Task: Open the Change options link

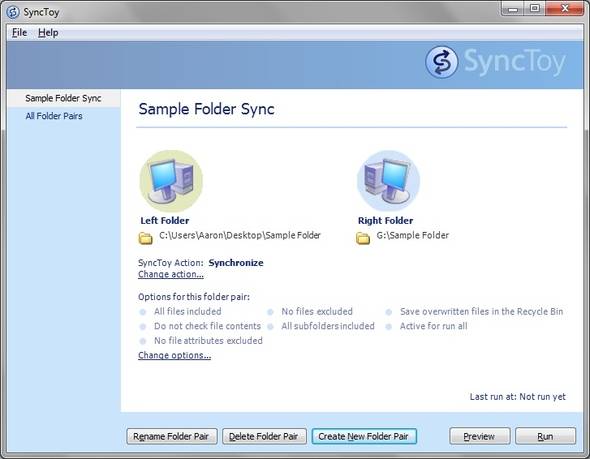Action: click(x=175, y=355)
